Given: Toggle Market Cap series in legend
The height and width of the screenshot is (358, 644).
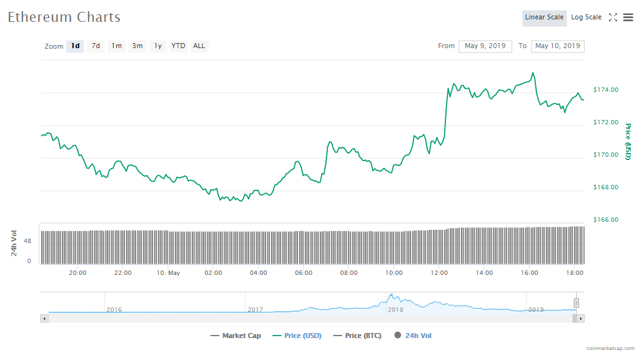Looking at the screenshot, I should point(235,336).
